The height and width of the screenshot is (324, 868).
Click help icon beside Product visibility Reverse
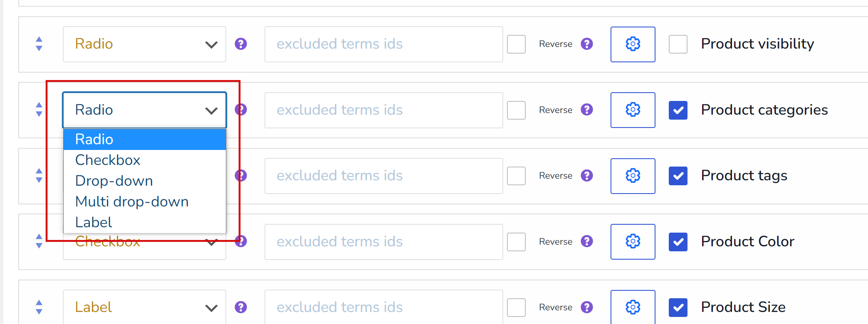pos(587,44)
